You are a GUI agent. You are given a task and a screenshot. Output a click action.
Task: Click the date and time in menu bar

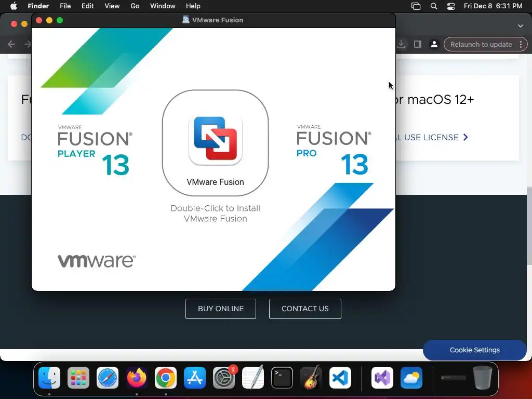pos(493,6)
